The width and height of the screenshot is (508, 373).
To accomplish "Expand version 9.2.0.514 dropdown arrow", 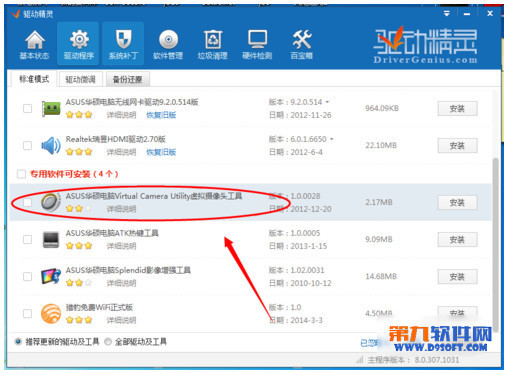I will (x=327, y=102).
